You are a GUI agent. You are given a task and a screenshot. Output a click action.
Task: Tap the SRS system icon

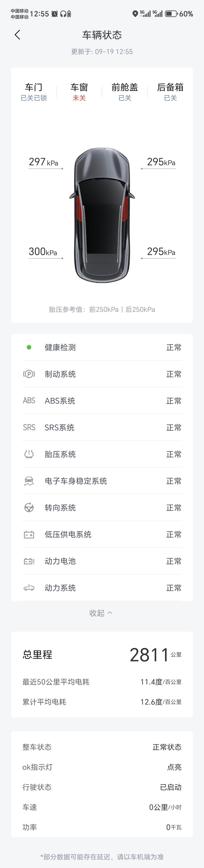tap(29, 427)
